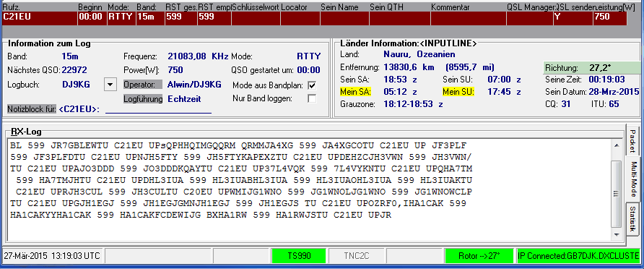Click the Logbuch value DJ9KG
The width and height of the screenshot is (644, 269).
76,85
